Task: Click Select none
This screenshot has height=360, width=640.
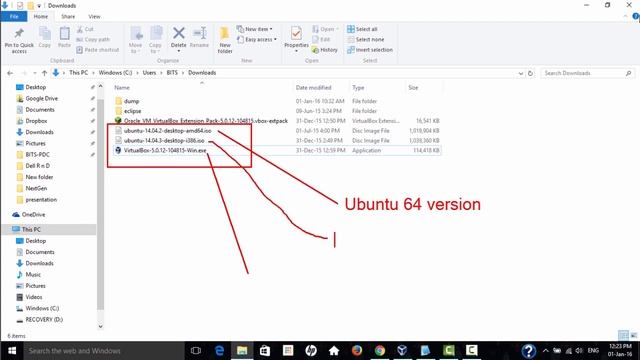Action: pyautogui.click(x=365, y=40)
